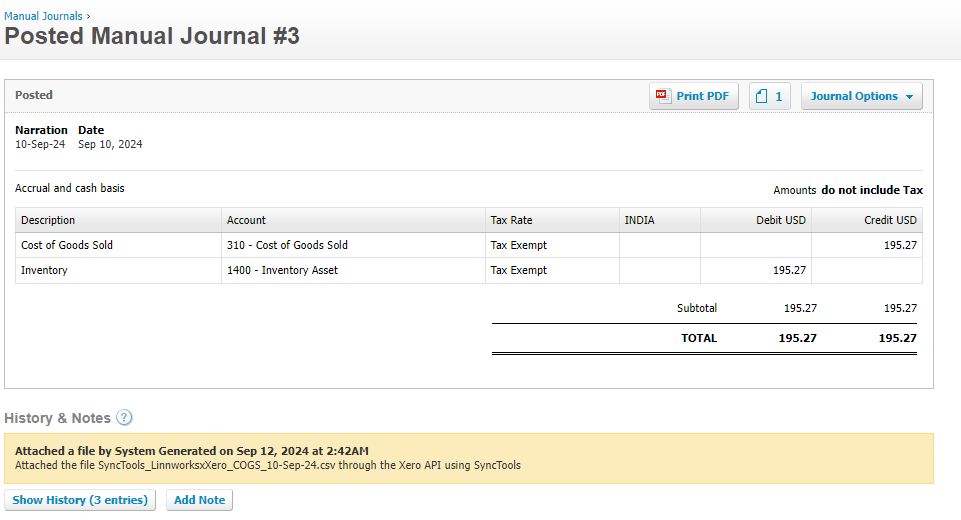961x520 pixels.
Task: Select the INDIA column header
Action: pyautogui.click(x=659, y=220)
